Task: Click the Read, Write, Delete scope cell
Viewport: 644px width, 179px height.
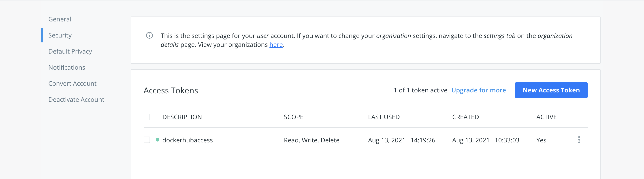Action: click(x=311, y=140)
